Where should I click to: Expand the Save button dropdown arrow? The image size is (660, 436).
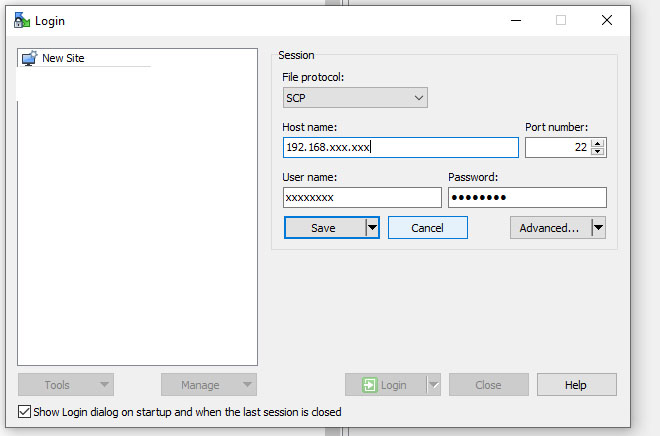pyautogui.click(x=372, y=228)
